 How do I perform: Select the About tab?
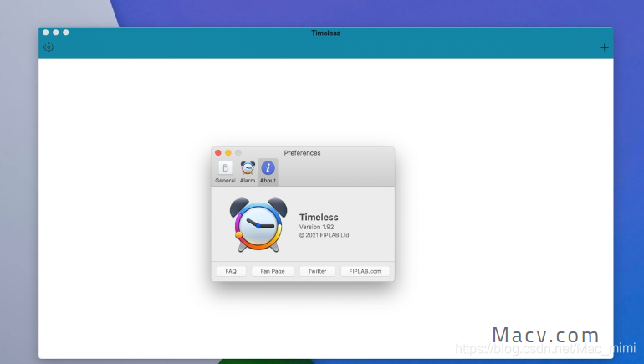268,172
